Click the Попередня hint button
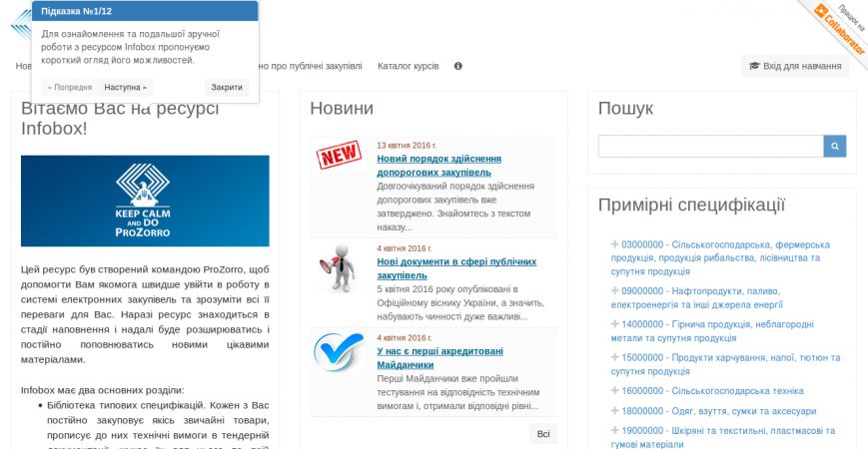 pyautogui.click(x=70, y=88)
